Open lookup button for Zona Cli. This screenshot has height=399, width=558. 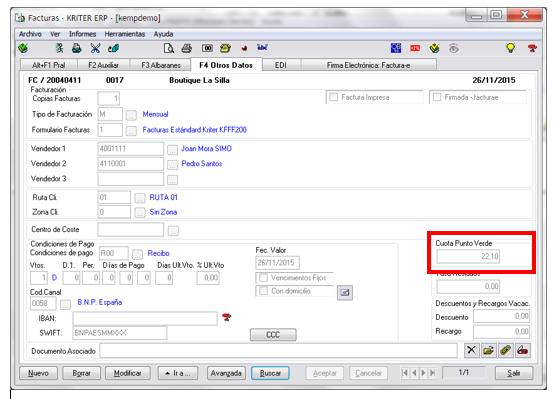click(x=140, y=212)
